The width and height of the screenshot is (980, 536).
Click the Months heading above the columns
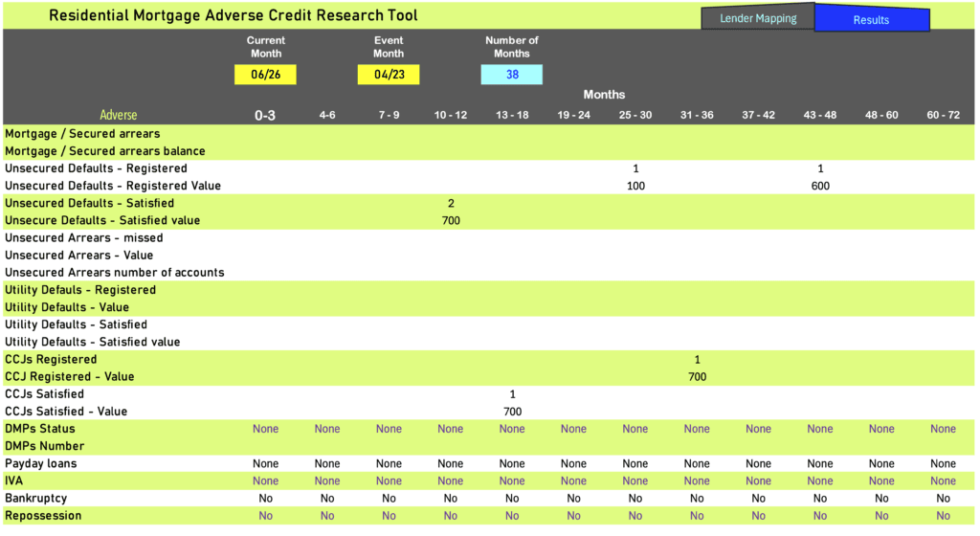[604, 95]
